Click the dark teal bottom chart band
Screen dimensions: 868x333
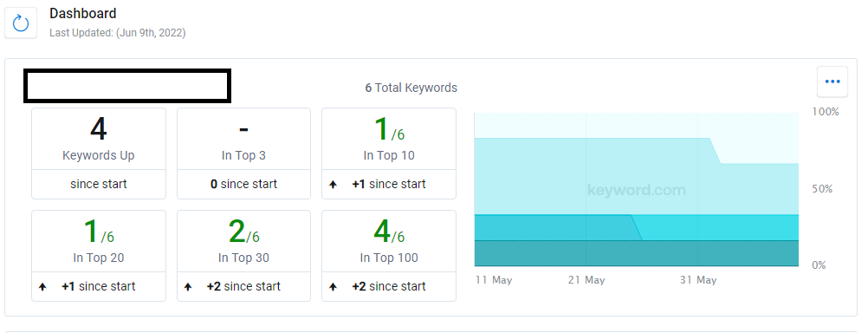637,253
